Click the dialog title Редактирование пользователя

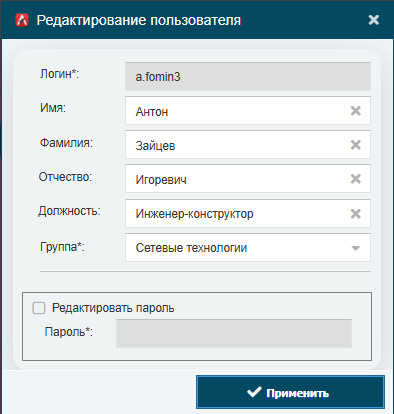(139, 20)
